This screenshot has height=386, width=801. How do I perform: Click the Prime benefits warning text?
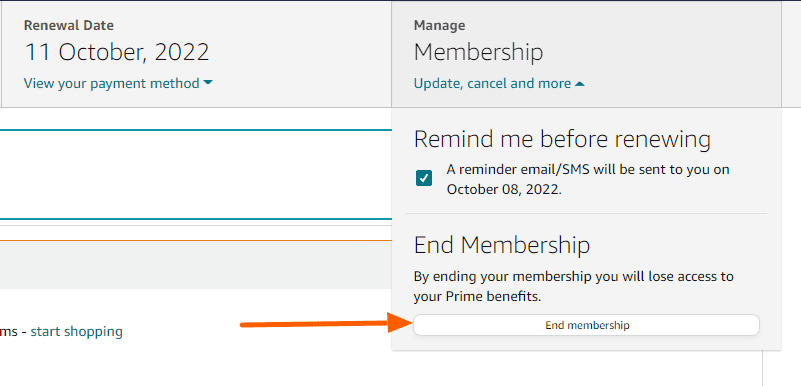coord(573,286)
